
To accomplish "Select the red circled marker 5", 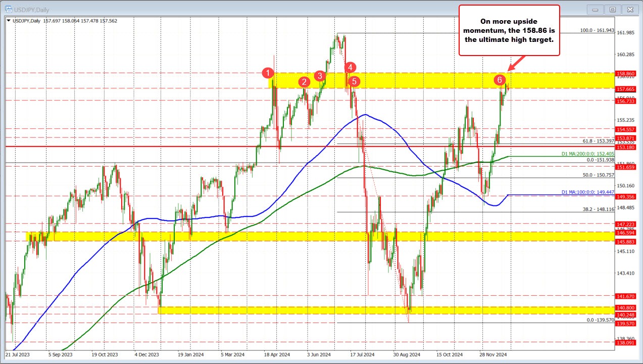I will coord(354,81).
